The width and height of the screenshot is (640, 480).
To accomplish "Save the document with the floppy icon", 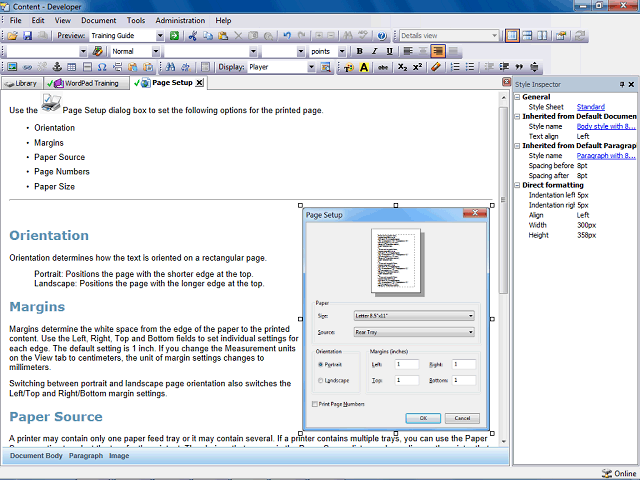I will pos(27,36).
